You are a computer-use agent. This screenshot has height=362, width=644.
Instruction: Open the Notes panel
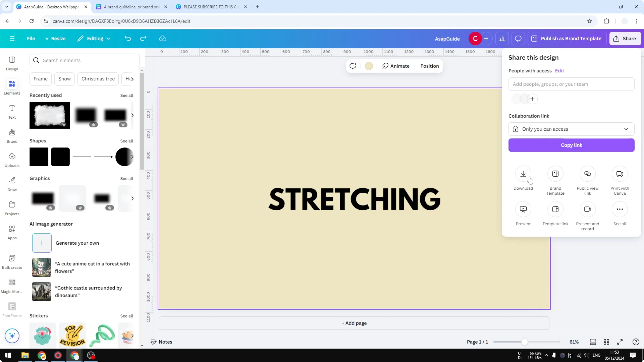coord(161,342)
